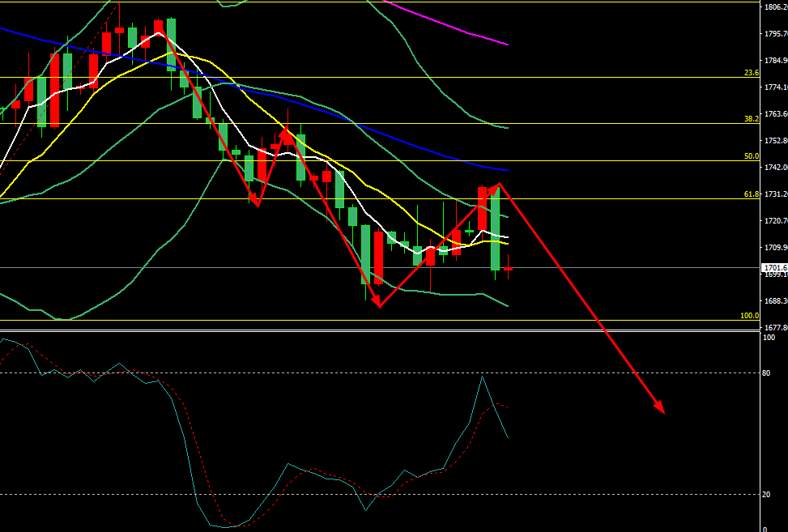The height and width of the screenshot is (532, 788).
Task: Click the right end of the white moving average
Action: click(x=507, y=236)
